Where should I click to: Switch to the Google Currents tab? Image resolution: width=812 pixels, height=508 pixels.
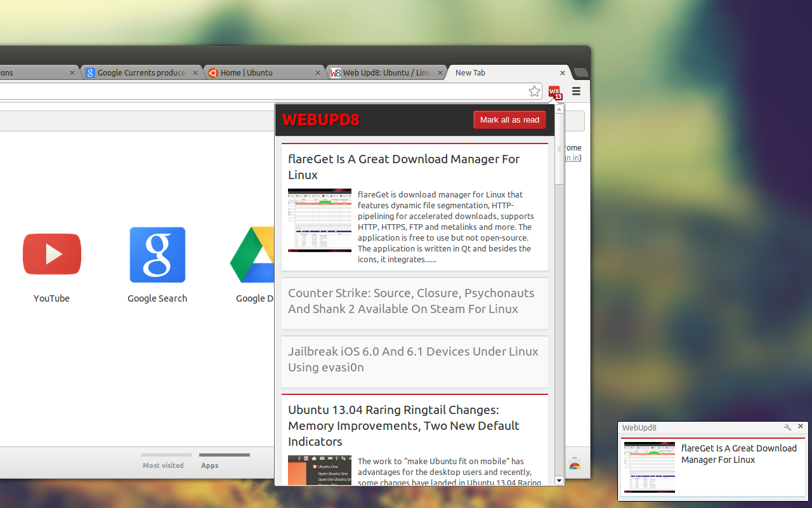click(x=141, y=73)
